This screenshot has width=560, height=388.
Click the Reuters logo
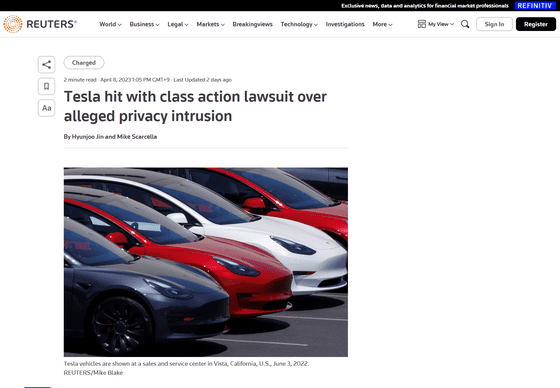point(40,24)
